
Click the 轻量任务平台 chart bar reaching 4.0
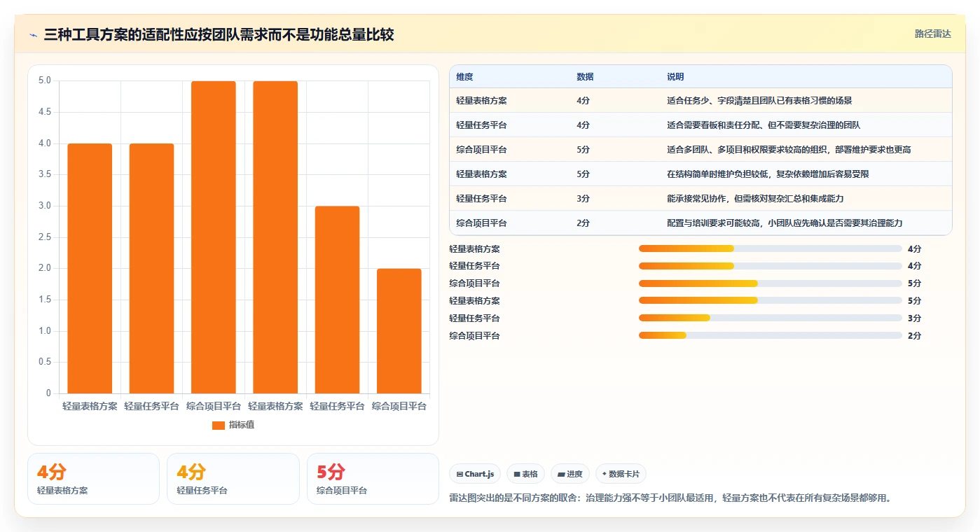coord(151,269)
